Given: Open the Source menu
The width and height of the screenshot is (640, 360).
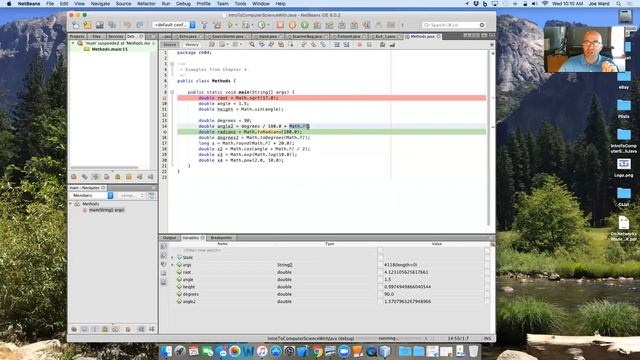Looking at the screenshot, I should click(123, 4).
